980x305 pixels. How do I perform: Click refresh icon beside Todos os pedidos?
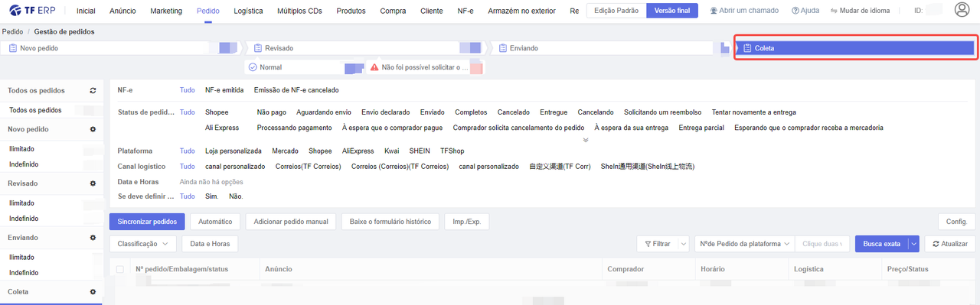point(93,90)
